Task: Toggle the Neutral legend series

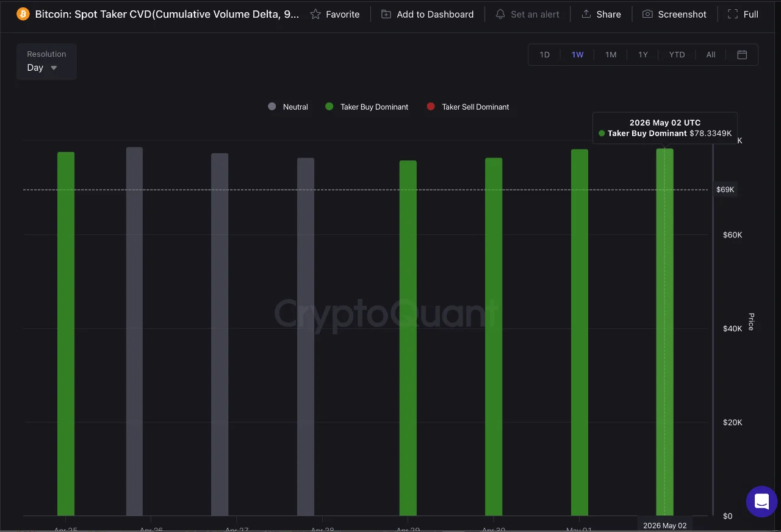Action: (288, 107)
